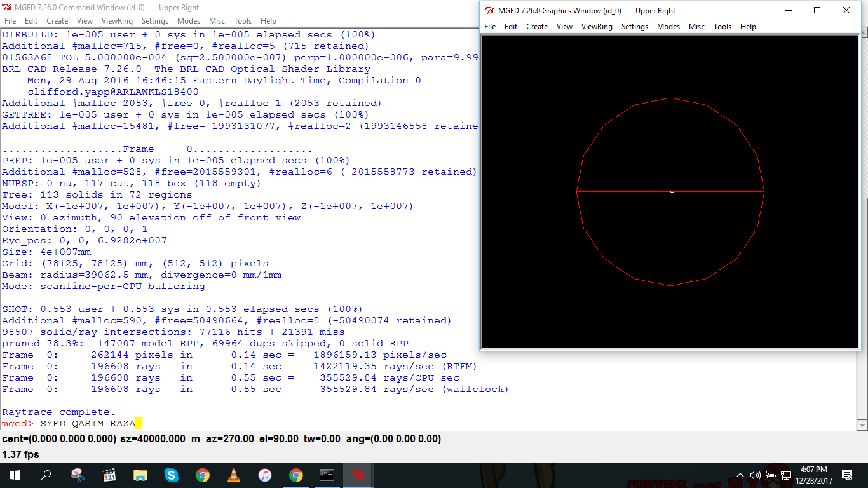Click the 'az=270.00' status value
868x488 pixels.
pos(230,439)
